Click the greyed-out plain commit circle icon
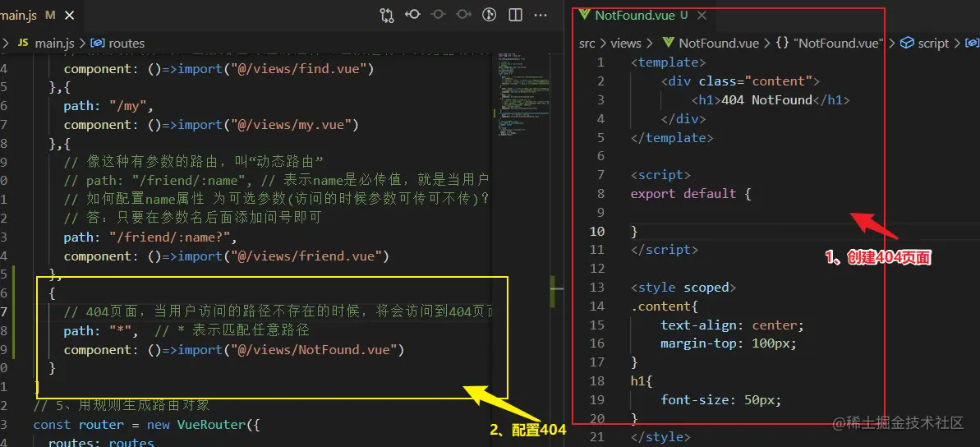The width and height of the screenshot is (980, 447). (438, 14)
